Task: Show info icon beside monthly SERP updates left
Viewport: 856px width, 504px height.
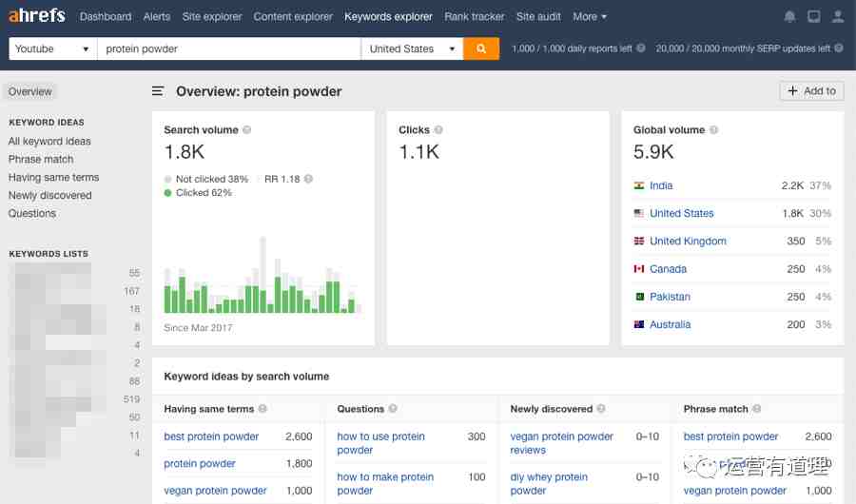Action: coord(839,48)
